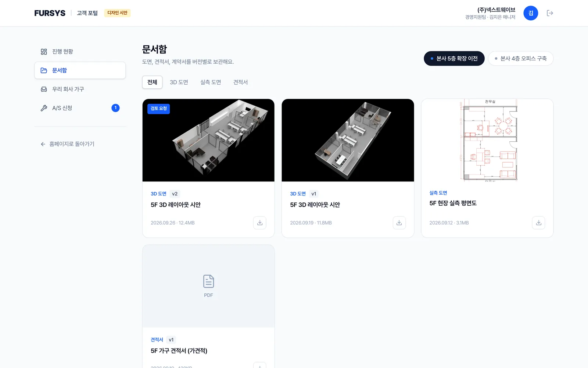Open 문서함 sidebar menu item
Image resolution: width=588 pixels, height=368 pixels.
coord(80,70)
